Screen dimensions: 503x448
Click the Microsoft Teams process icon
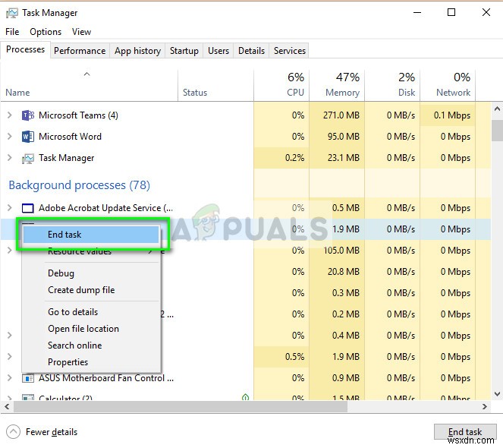coord(28,115)
